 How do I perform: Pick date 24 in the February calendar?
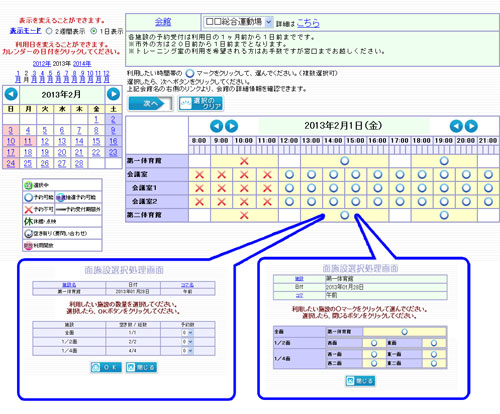(11, 163)
